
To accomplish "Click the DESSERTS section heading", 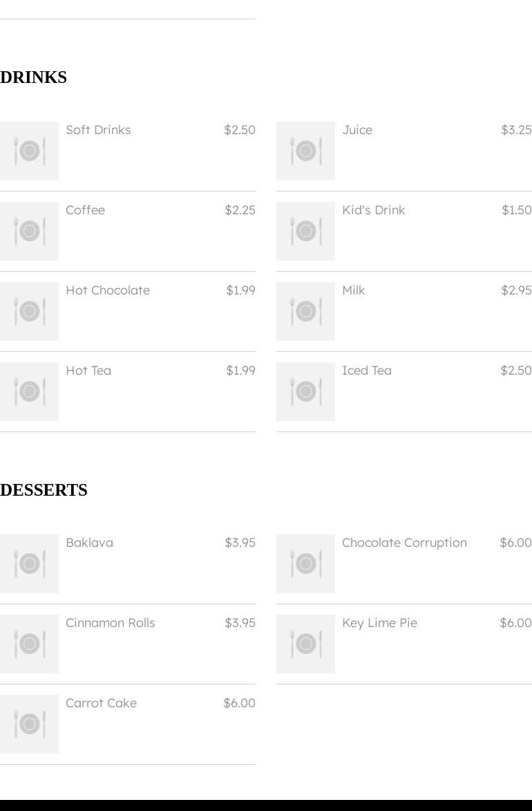I will pos(44,490).
